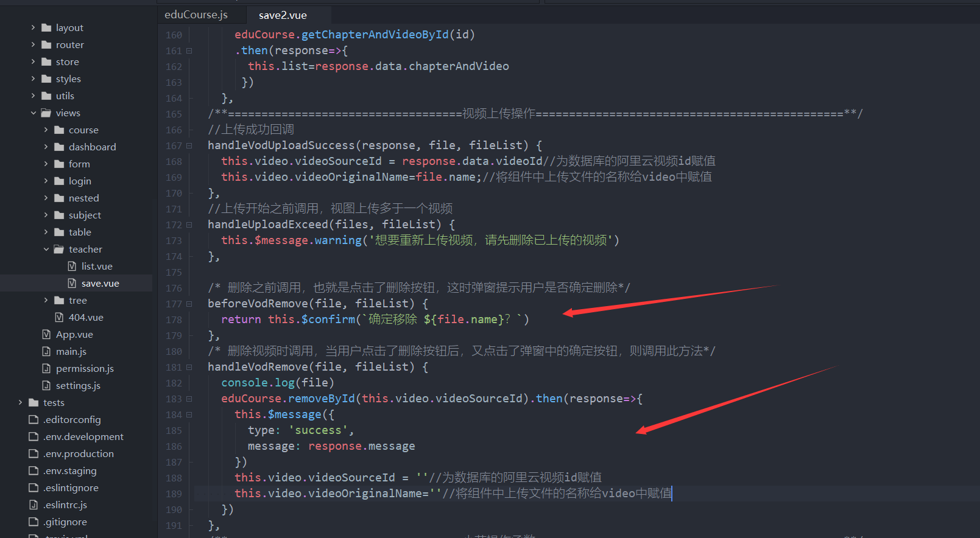The width and height of the screenshot is (980, 538).
Task: Click the permission.js file icon
Action: (x=46, y=368)
